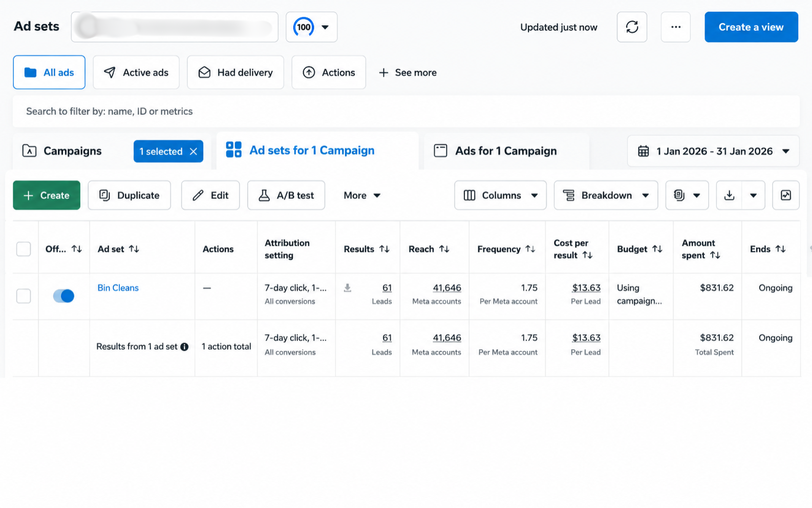Image resolution: width=812 pixels, height=508 pixels.
Task: Open the blurred account selector field
Action: coord(175,27)
